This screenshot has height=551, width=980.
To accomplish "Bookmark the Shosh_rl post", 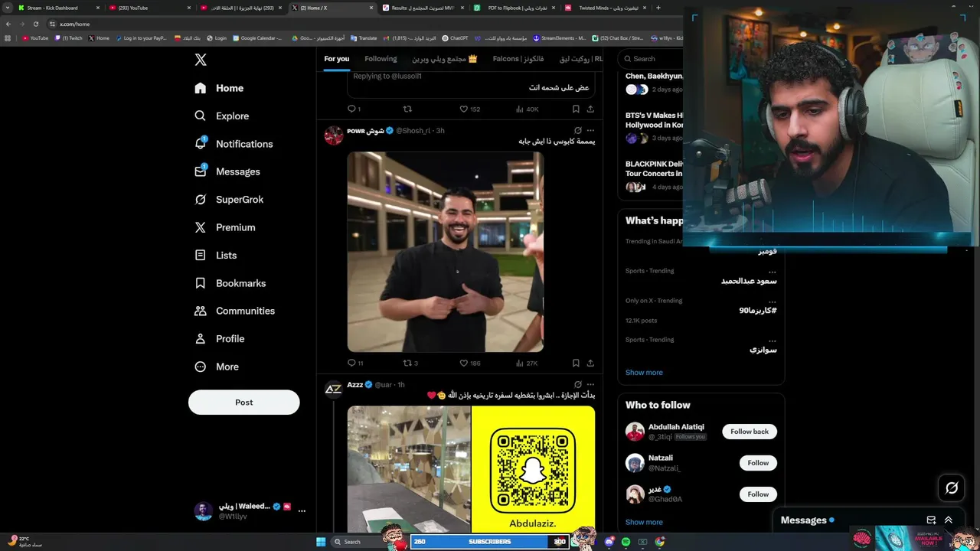I will pyautogui.click(x=576, y=364).
